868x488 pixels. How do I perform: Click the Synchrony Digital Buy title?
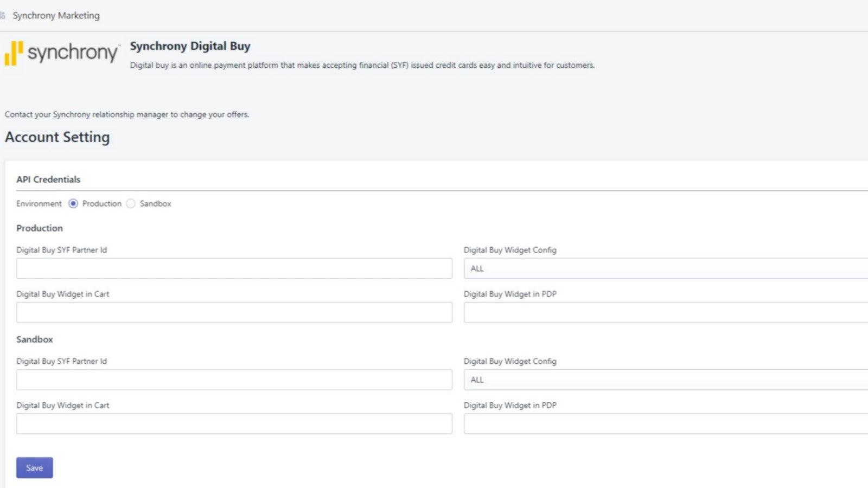tap(189, 46)
